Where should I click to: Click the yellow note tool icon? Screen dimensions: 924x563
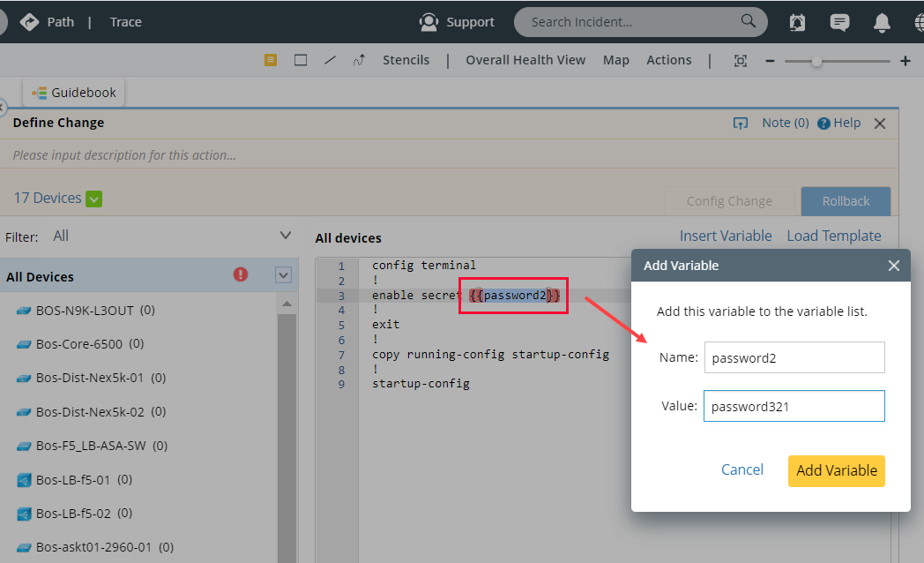271,60
